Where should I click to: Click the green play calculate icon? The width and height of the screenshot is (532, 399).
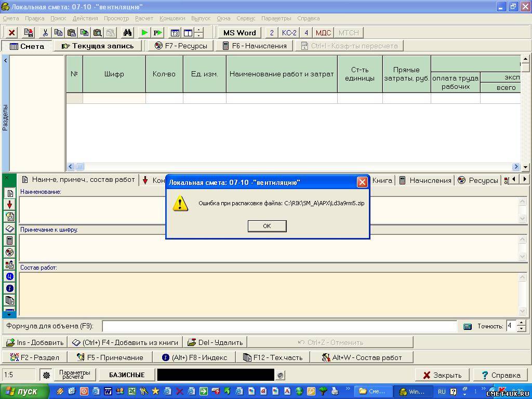[144, 33]
